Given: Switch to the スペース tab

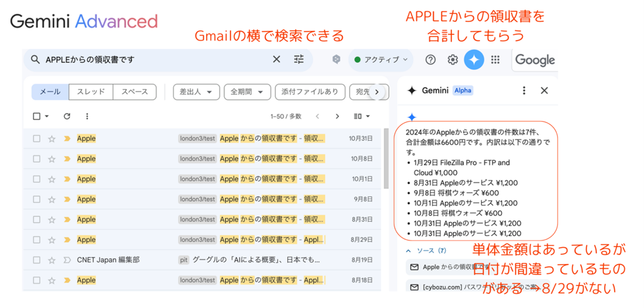Looking at the screenshot, I should [135, 92].
